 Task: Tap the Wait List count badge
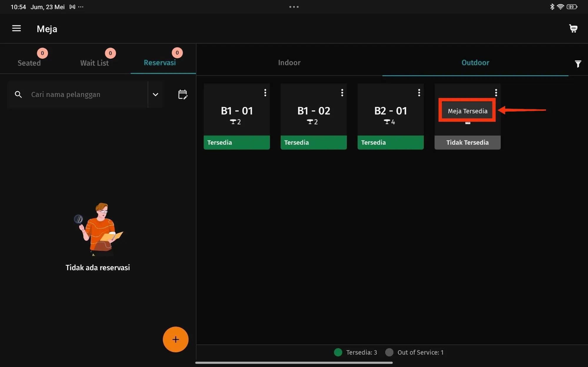[110, 53]
